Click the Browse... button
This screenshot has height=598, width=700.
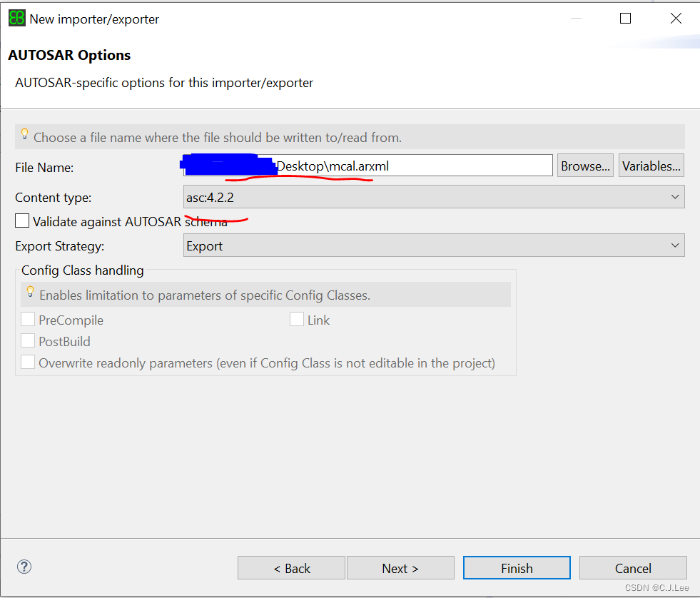click(x=585, y=166)
